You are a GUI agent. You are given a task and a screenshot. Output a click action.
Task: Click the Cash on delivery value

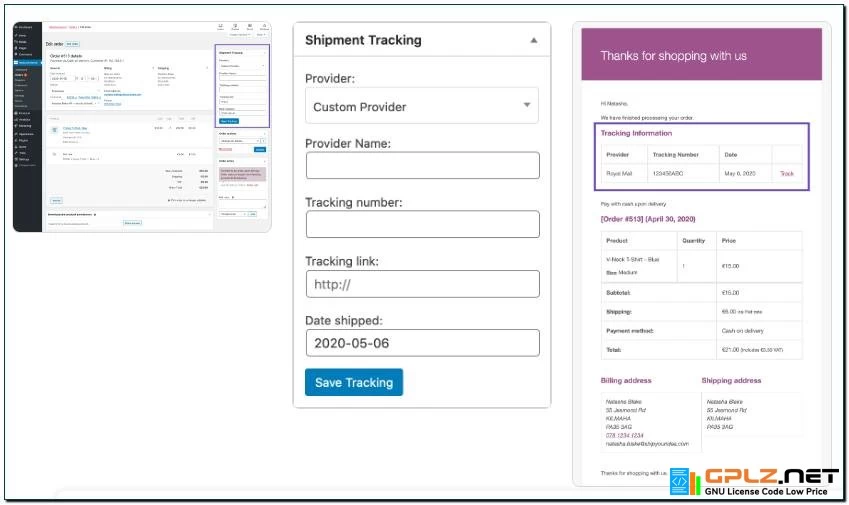(742, 331)
